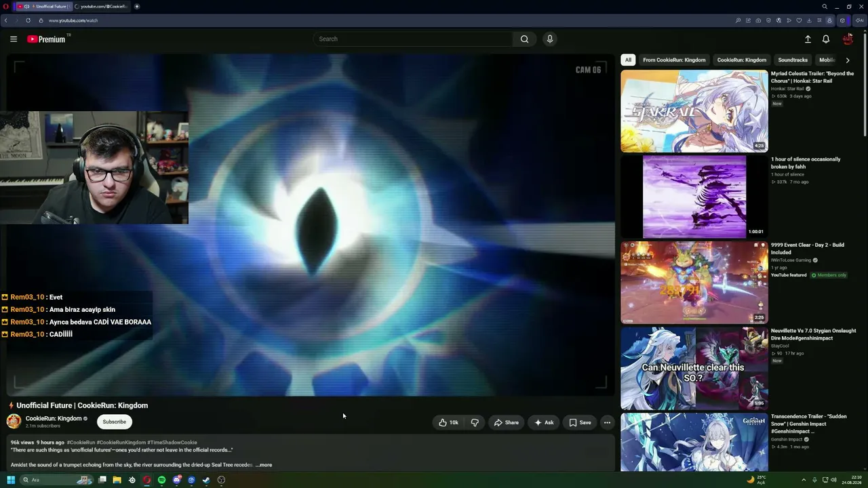Screen dimensions: 868x488
Task: Select the From CookieRun: Kingdom chip
Action: pyautogui.click(x=674, y=60)
